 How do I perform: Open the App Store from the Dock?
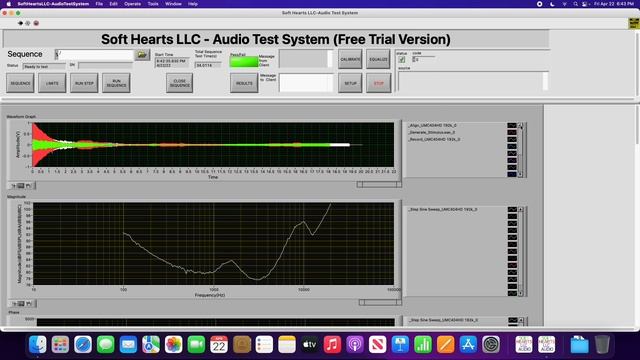click(468, 344)
